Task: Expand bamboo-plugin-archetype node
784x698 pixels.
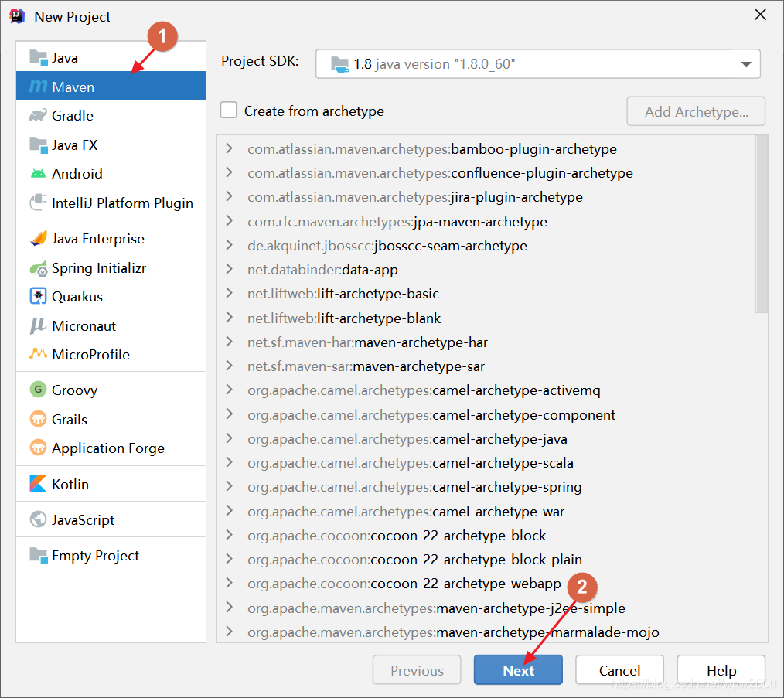Action: point(229,148)
